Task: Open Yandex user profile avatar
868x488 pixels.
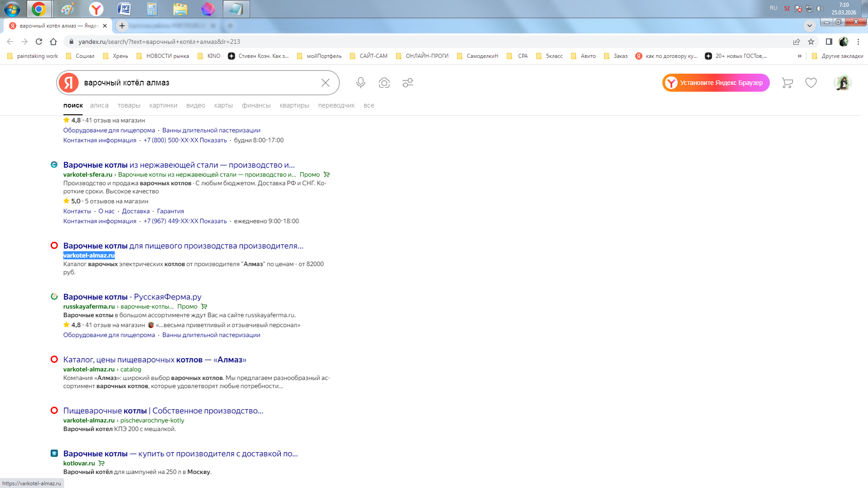Action: [842, 83]
